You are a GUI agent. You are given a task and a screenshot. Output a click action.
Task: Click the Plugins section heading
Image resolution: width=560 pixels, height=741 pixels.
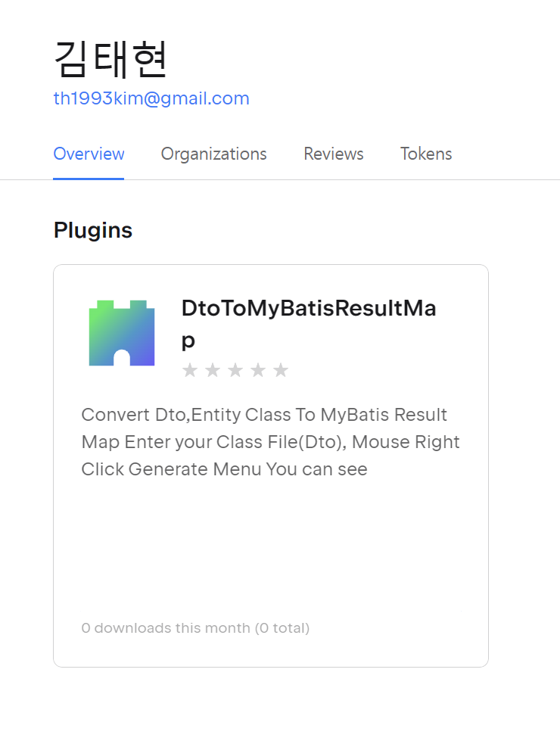pos(93,231)
